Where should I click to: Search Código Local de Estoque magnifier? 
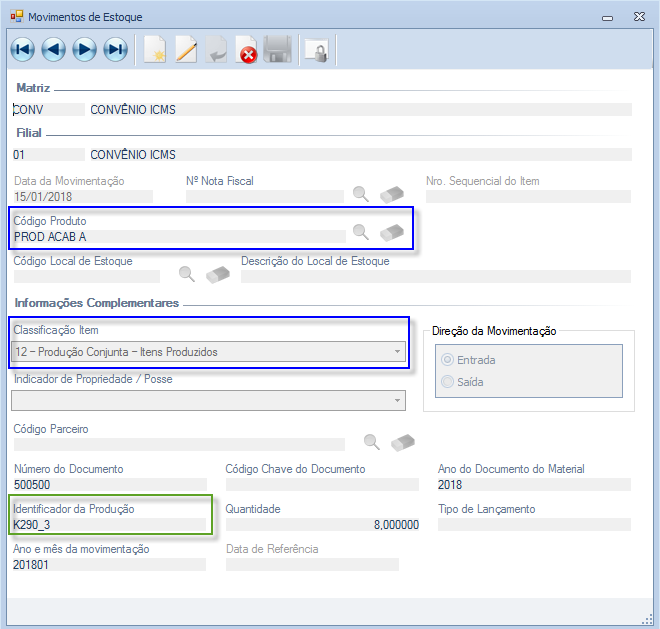186,273
